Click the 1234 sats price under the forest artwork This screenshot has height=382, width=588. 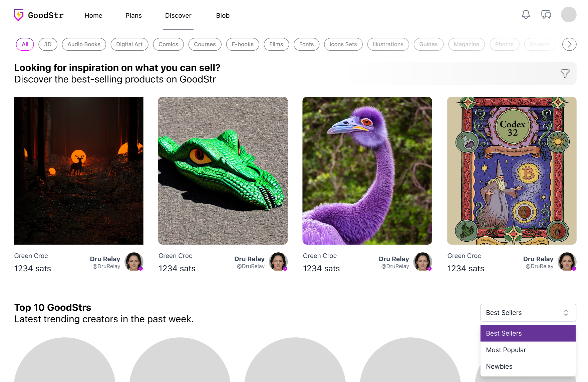33,269
